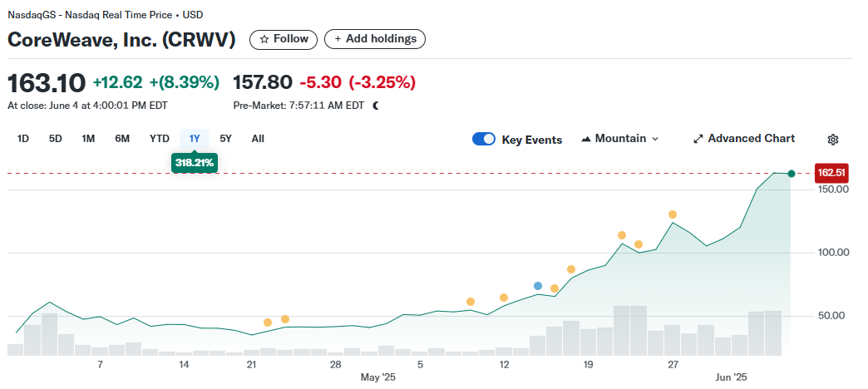Open the Mountain chart type dropdown
Image resolution: width=868 pixels, height=389 pixels.
620,139
